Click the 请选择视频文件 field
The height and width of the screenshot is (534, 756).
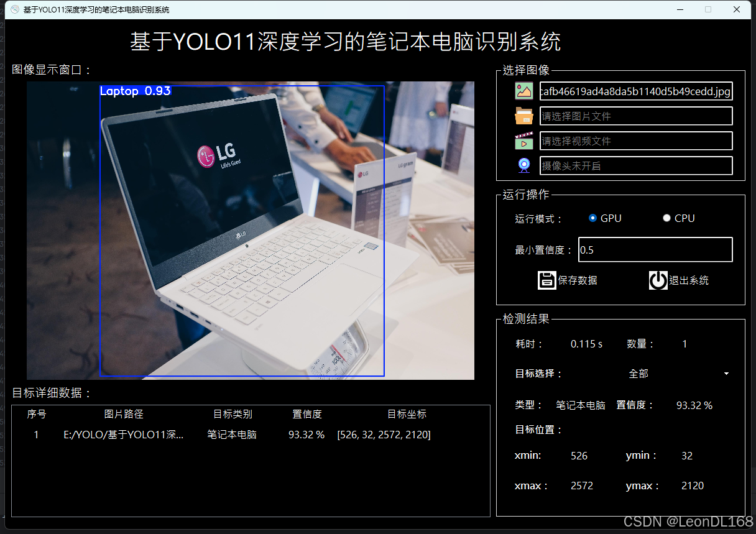636,140
